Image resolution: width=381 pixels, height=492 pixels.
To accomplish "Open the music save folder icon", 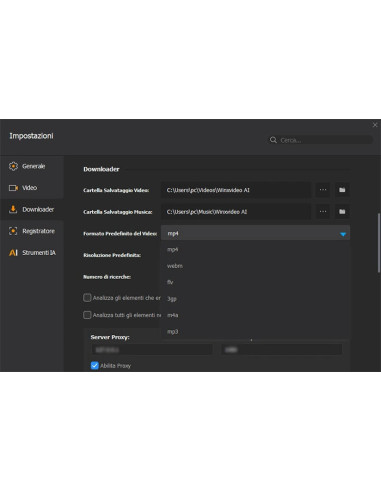I will (x=342, y=212).
